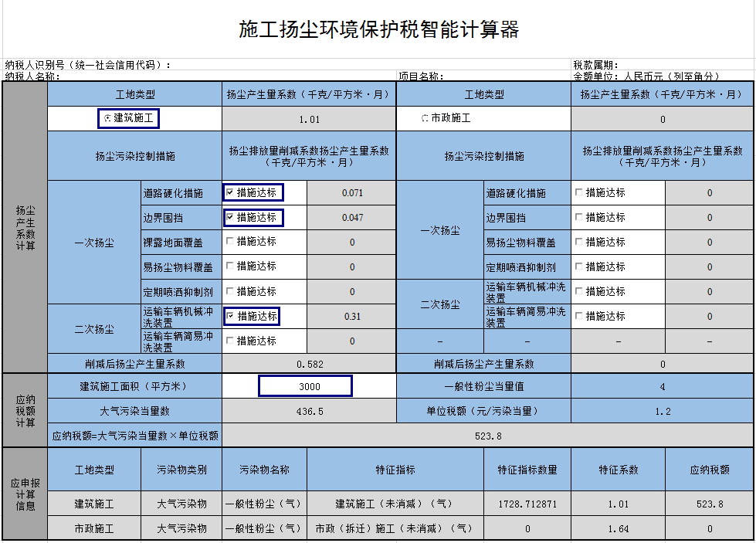Check 措施达标 for 裸露地面覆盖
Image resolution: width=756 pixels, height=543 pixels.
tap(230, 241)
